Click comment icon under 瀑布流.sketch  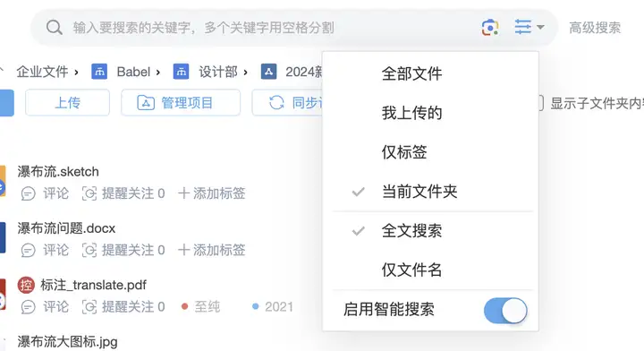click(28, 193)
